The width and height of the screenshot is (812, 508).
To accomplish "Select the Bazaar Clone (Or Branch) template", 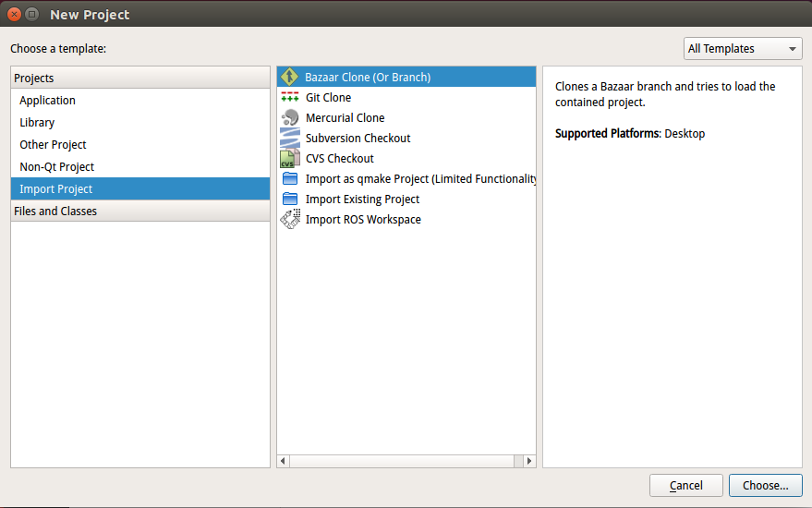I will pos(406,77).
